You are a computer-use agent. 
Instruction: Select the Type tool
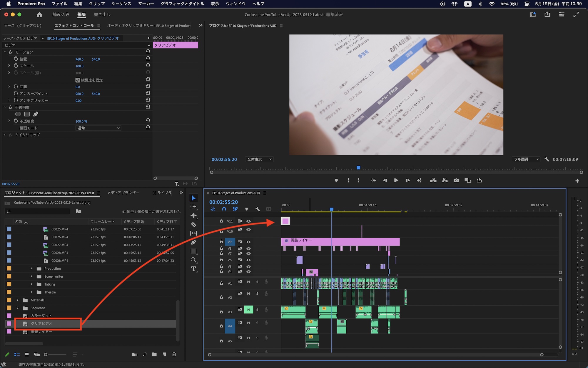pos(193,269)
